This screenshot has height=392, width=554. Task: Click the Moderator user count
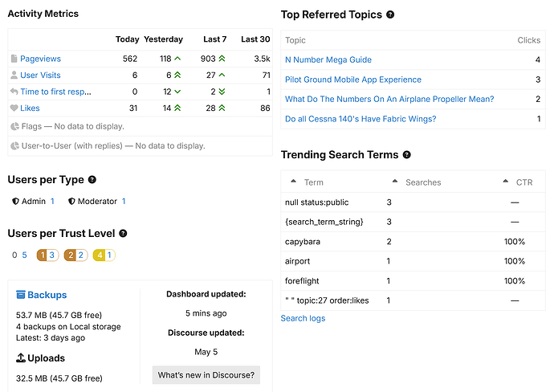pyautogui.click(x=124, y=201)
